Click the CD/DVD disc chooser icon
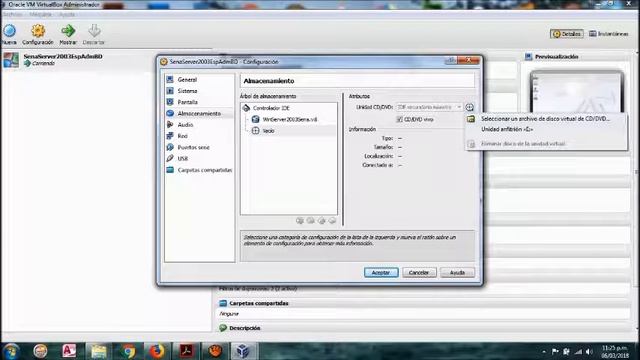Image resolution: width=640 pixels, height=360 pixels. point(469,107)
